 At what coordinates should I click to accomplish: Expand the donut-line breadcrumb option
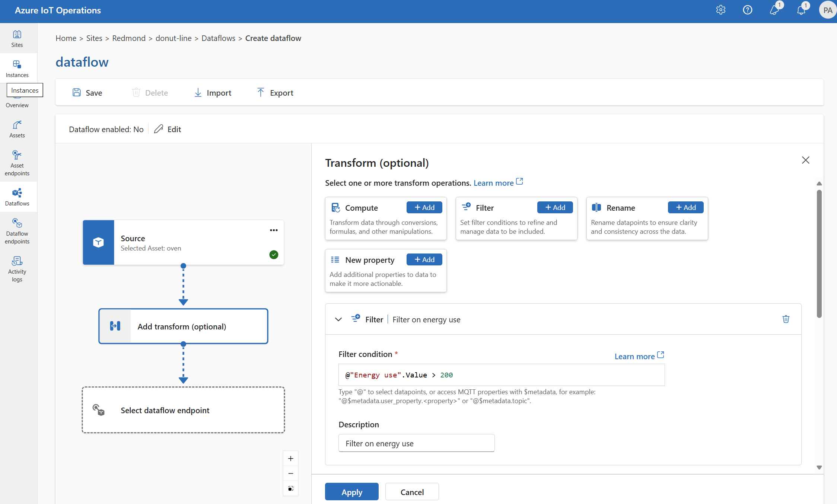coord(172,38)
